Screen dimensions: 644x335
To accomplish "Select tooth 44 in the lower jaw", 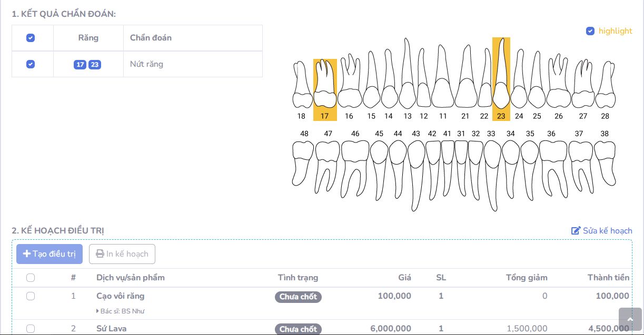I will click(x=398, y=163).
